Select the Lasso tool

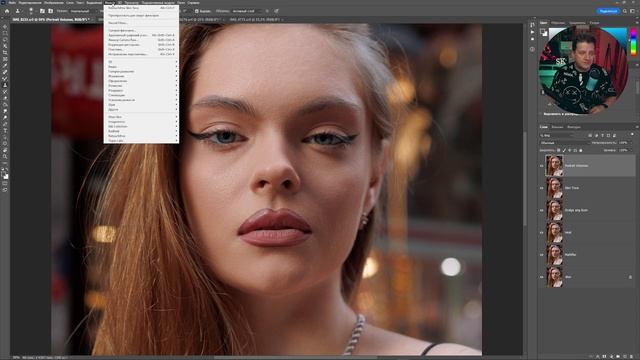pos(5,40)
